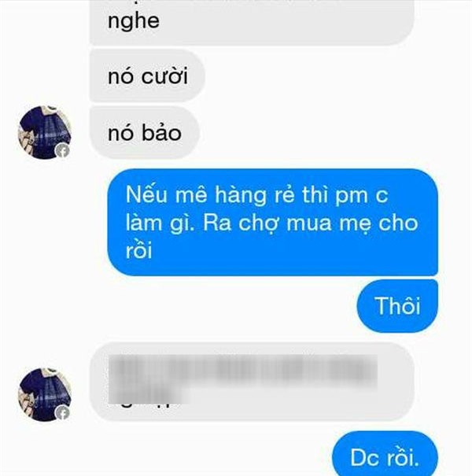The image size is (472, 476).
Task: Select the 'nó cười' message bubble
Action: (x=148, y=76)
